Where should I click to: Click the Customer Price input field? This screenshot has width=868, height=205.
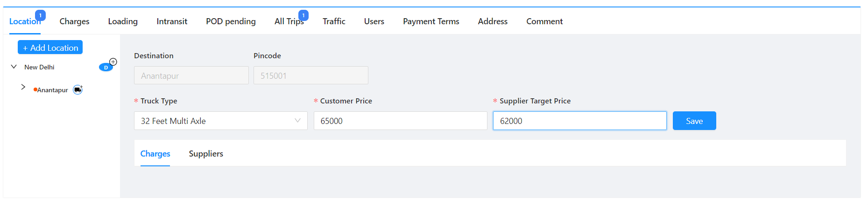click(400, 121)
